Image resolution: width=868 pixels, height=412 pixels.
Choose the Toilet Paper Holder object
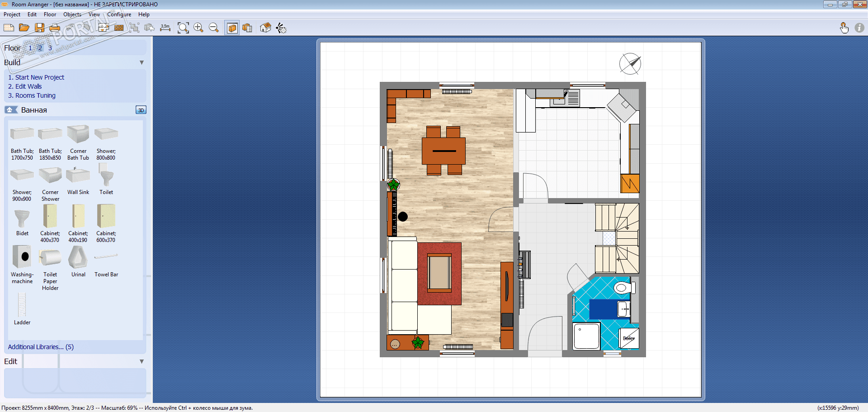coord(50,269)
